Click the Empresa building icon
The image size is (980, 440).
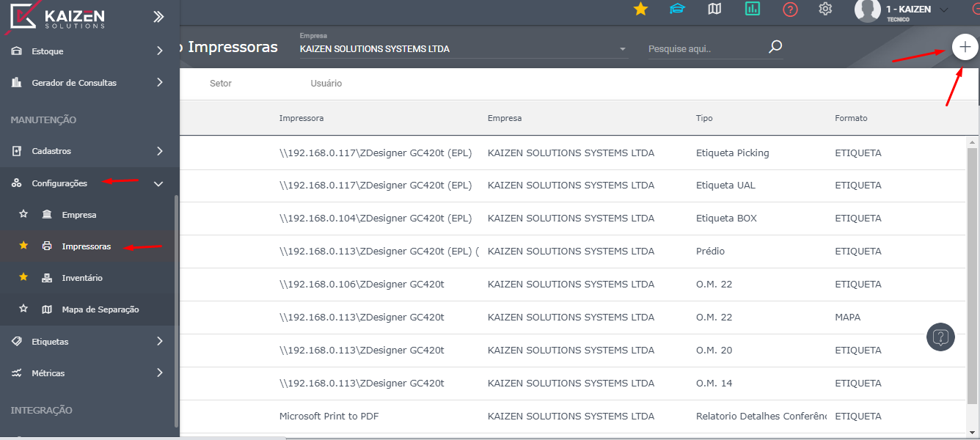click(x=47, y=215)
